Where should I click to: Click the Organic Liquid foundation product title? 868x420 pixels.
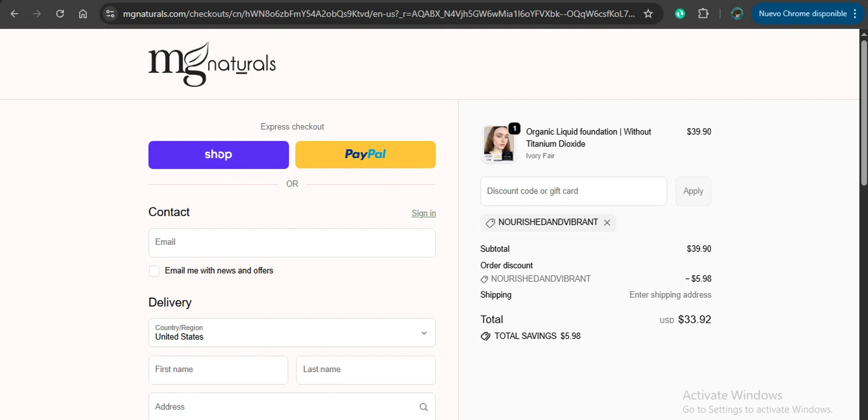pos(589,138)
